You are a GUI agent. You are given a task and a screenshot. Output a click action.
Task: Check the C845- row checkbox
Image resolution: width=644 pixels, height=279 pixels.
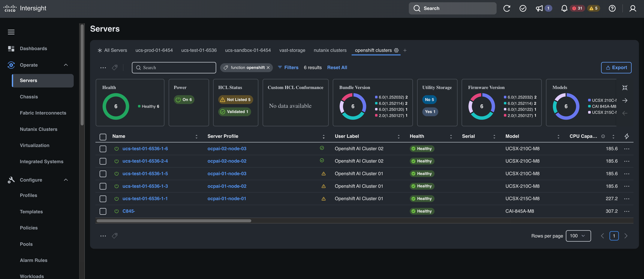[x=103, y=211]
